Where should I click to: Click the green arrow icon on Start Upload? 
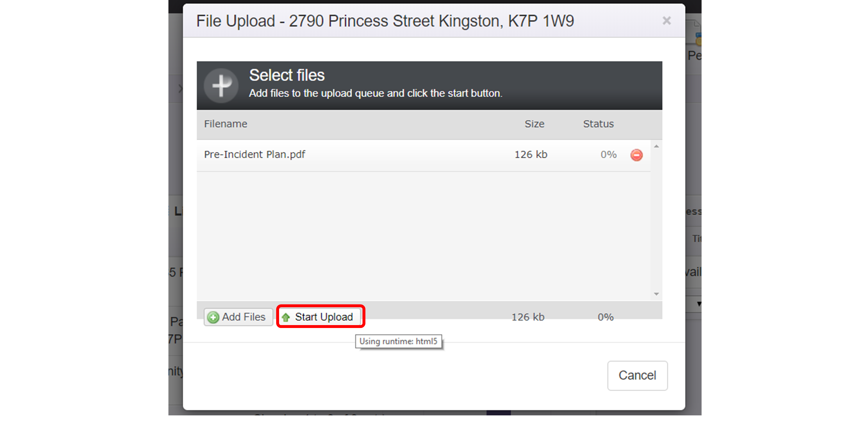coord(286,317)
